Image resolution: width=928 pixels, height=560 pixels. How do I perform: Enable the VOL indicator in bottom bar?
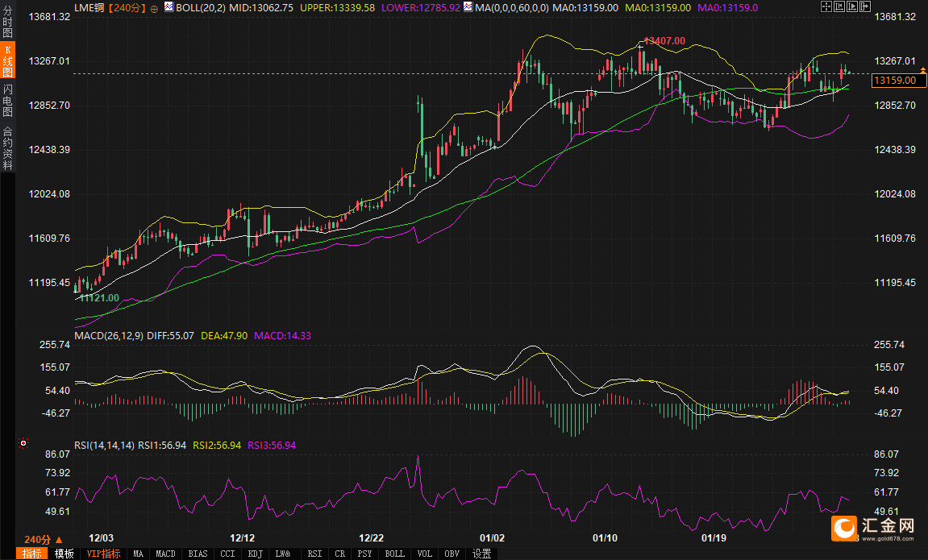tap(424, 554)
